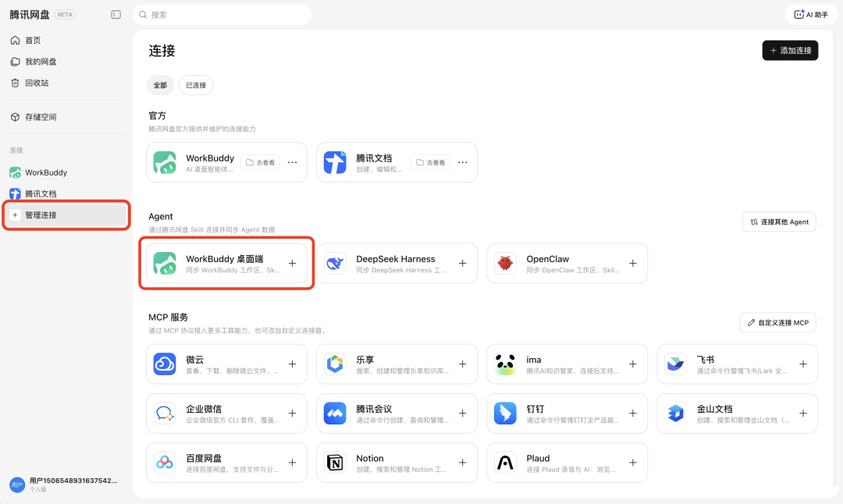Click the 腾讯文档 card icon

335,162
